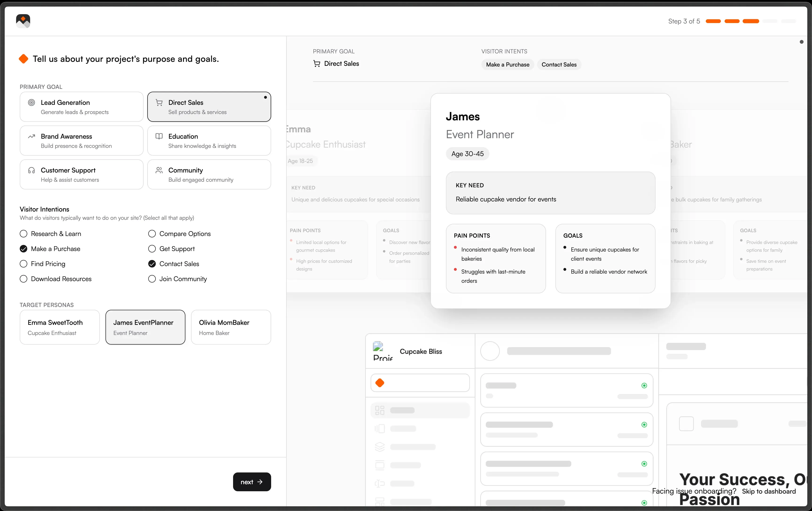Click the app logo in the top-left corner

tap(23, 21)
